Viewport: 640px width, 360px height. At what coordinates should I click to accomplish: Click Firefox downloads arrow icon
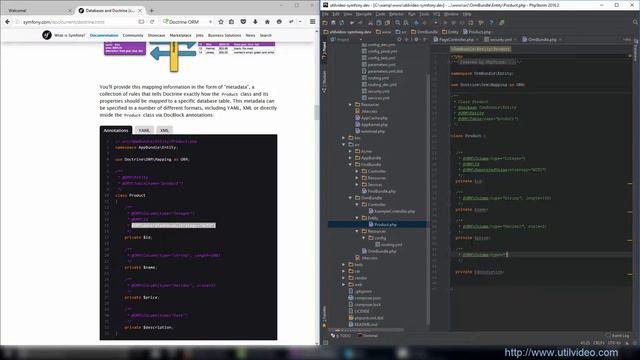(256, 22)
